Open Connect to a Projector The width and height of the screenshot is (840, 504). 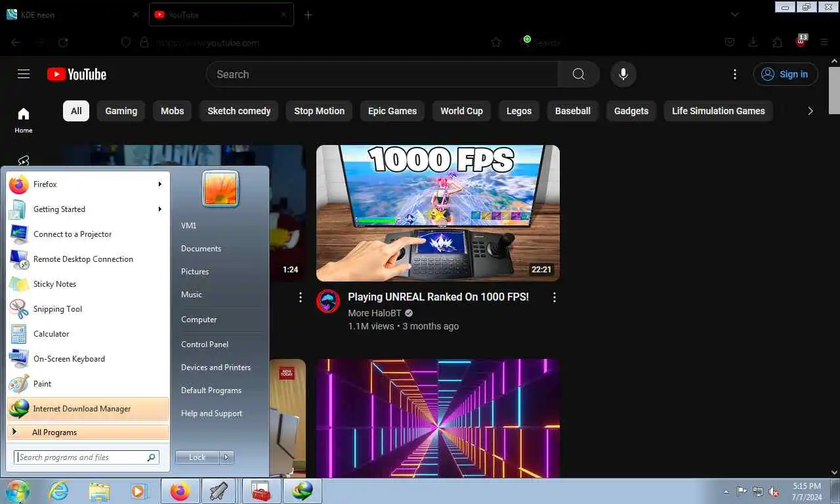[87, 234]
